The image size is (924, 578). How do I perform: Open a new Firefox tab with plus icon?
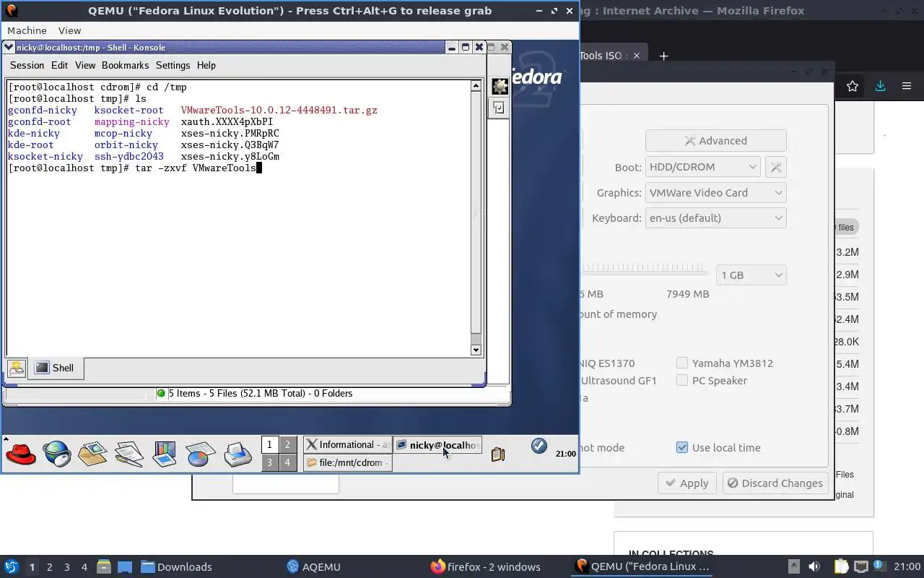663,56
